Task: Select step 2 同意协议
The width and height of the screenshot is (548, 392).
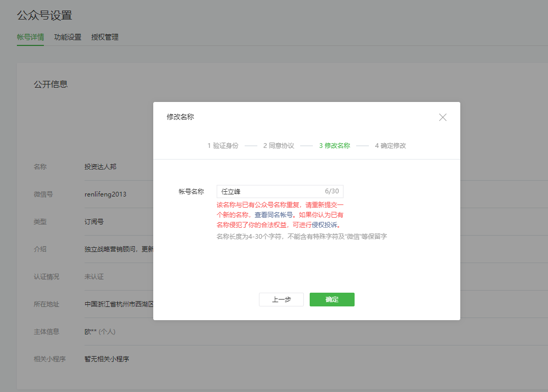Action: (278, 146)
